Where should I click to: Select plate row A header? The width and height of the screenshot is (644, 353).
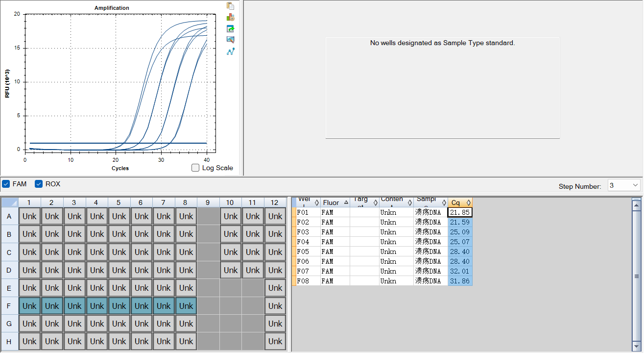pos(10,216)
